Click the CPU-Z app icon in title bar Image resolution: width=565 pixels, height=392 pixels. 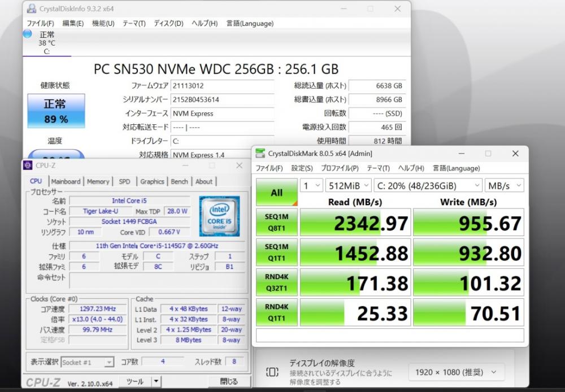pyautogui.click(x=28, y=165)
